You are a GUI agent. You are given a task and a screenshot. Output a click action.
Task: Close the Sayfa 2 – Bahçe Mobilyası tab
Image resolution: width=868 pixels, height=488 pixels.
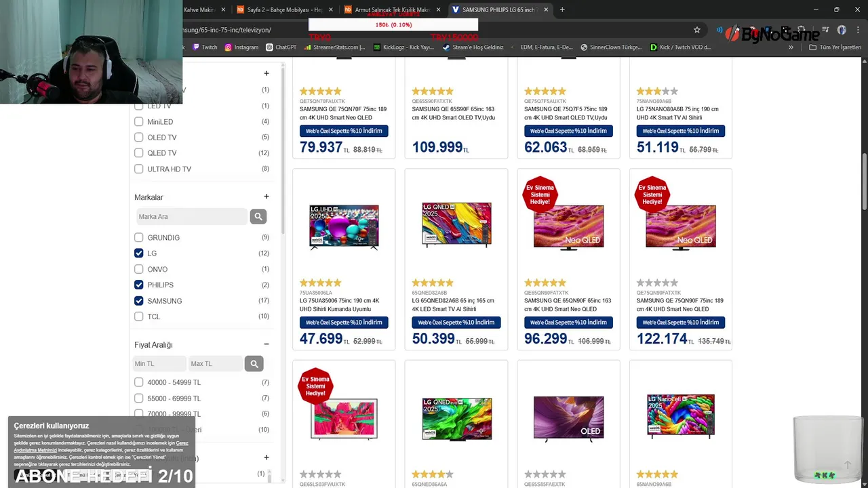pos(331,9)
